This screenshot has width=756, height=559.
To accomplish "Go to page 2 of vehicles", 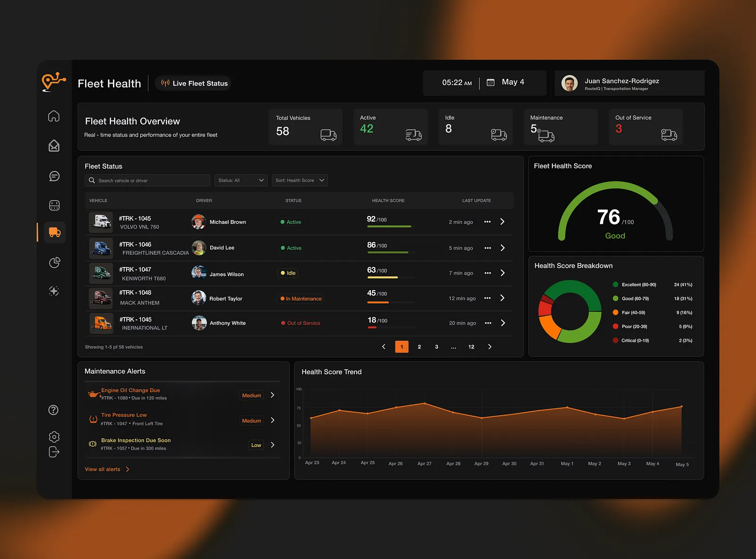I will point(419,347).
